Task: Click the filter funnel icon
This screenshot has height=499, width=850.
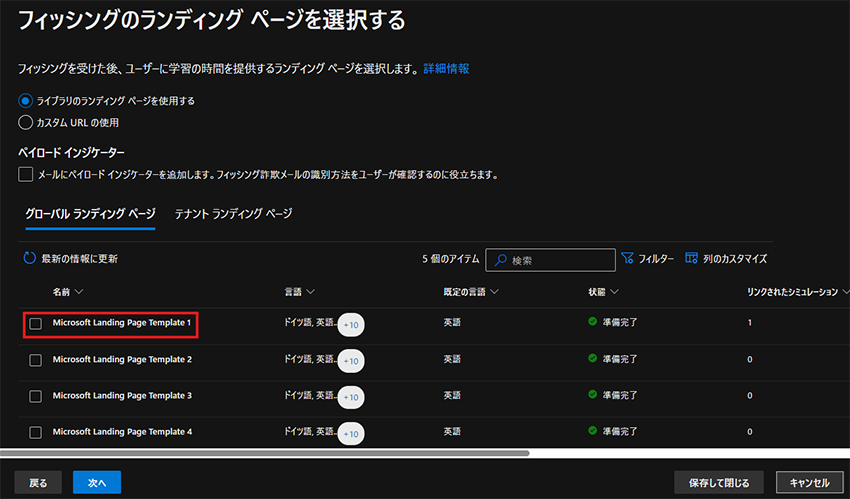Action: click(627, 258)
